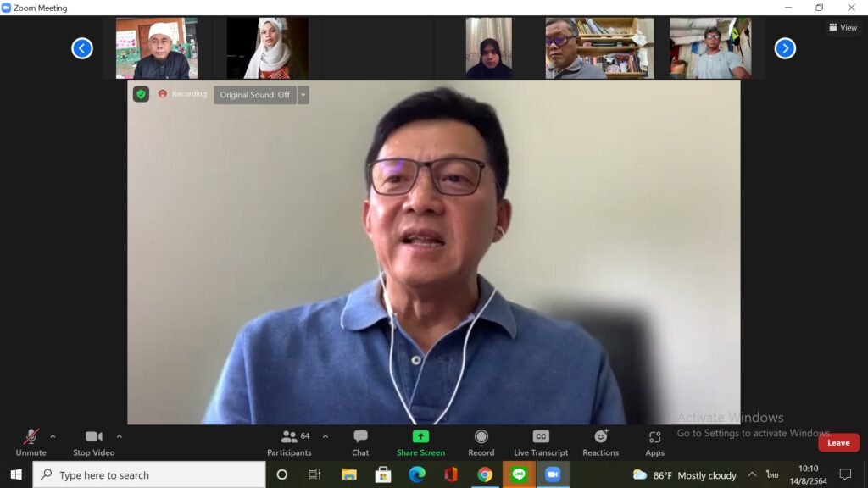Viewport: 868px width, 488px height.
Task: Toggle Original Sound: Off button
Action: coord(255,95)
